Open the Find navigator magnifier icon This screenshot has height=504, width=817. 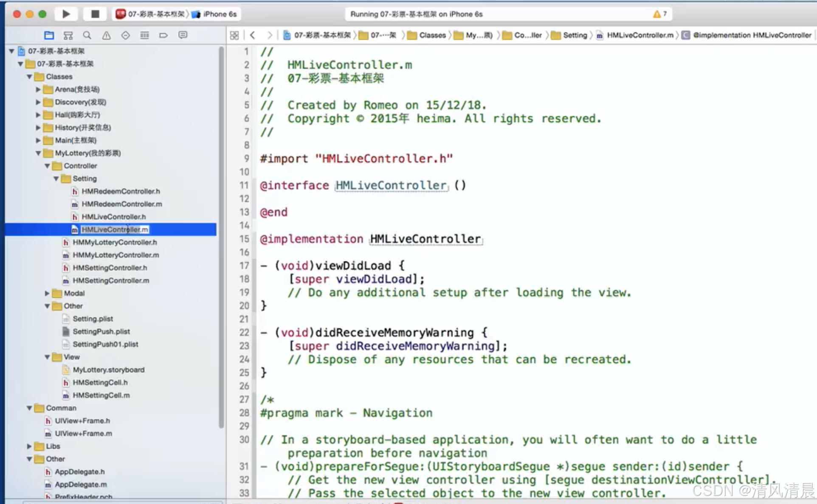(87, 35)
